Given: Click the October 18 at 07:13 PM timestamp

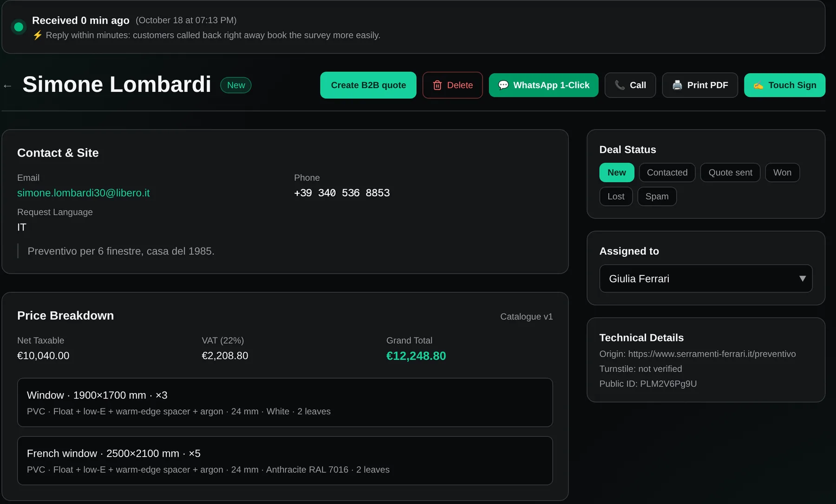Looking at the screenshot, I should click(186, 20).
